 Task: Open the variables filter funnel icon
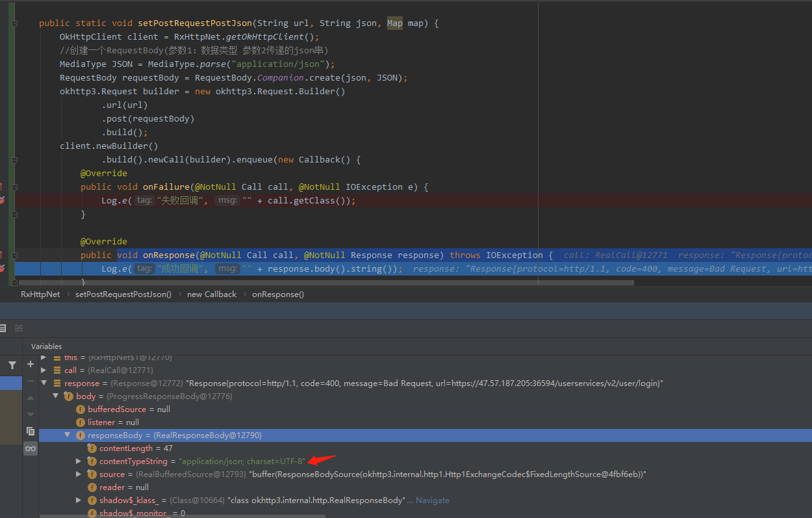click(x=11, y=365)
